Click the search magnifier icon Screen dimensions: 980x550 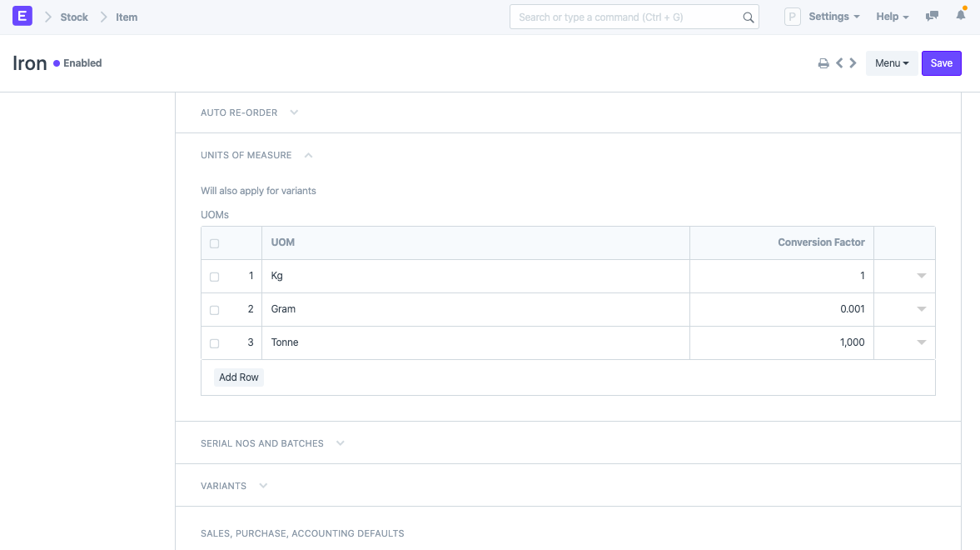749,17
